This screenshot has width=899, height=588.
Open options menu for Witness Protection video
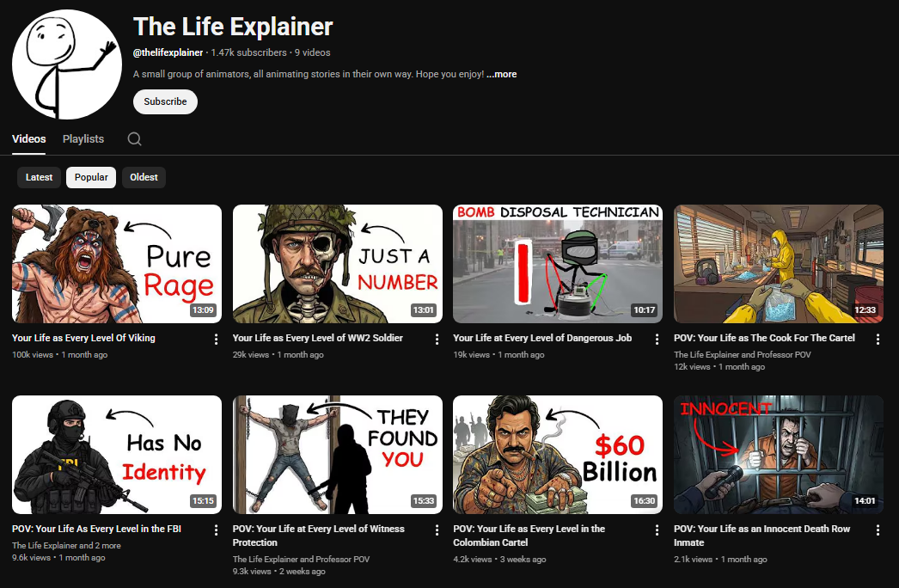tap(437, 530)
